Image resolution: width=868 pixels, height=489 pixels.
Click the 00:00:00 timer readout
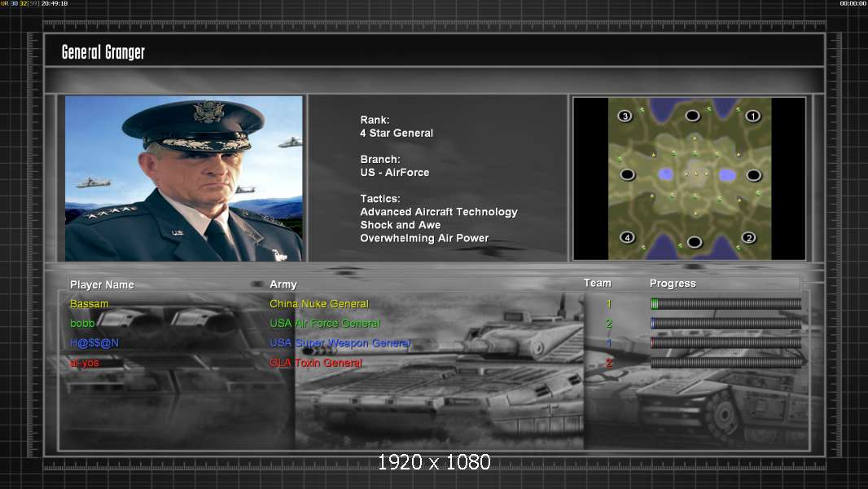[x=853, y=3]
